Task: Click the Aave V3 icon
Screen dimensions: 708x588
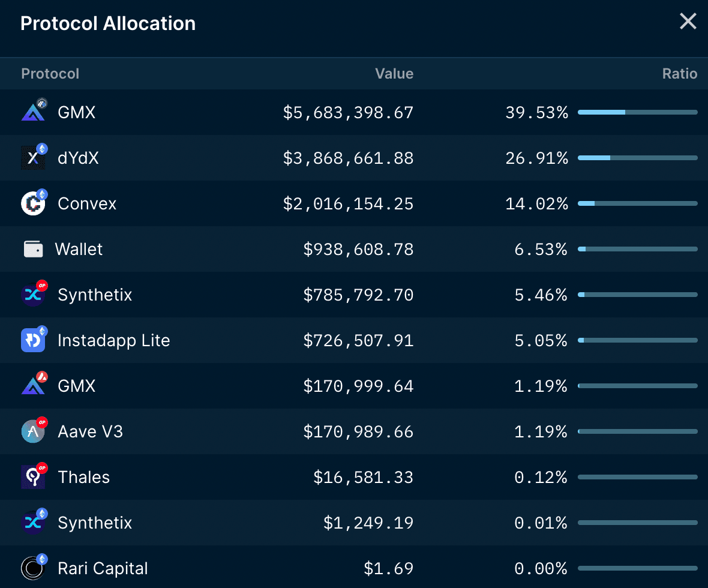Action: click(33, 431)
